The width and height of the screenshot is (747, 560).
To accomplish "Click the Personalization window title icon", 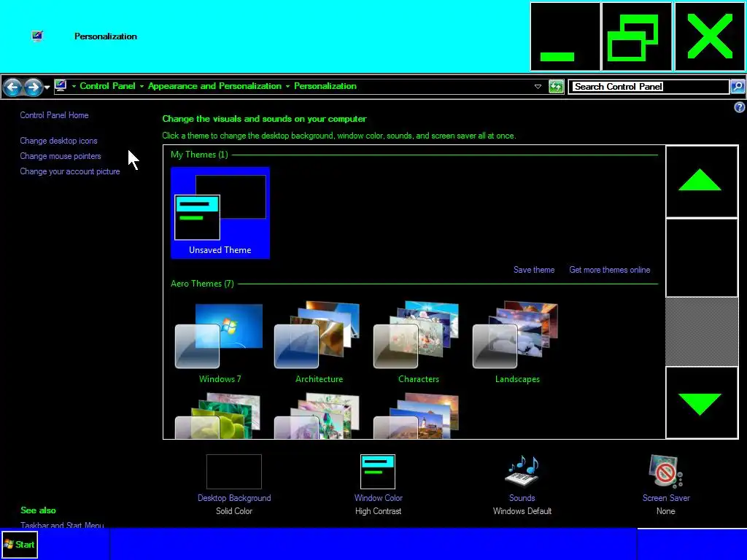I will [x=37, y=36].
